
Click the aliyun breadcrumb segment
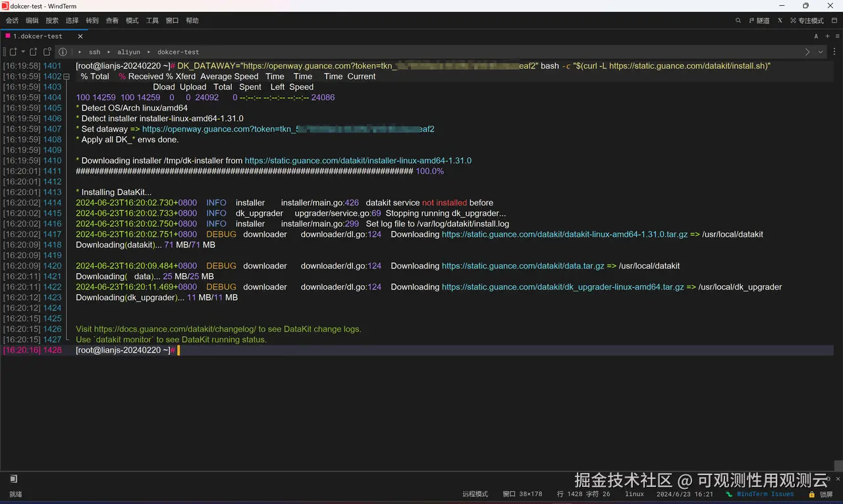129,52
